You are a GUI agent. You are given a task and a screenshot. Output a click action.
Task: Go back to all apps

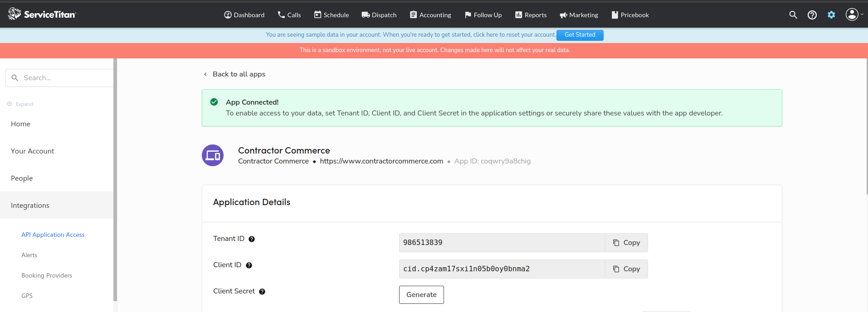coord(234,74)
